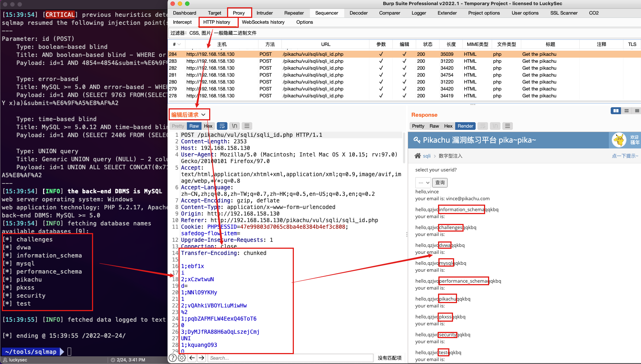
Task: Go to the Extender tab
Action: (x=447, y=13)
